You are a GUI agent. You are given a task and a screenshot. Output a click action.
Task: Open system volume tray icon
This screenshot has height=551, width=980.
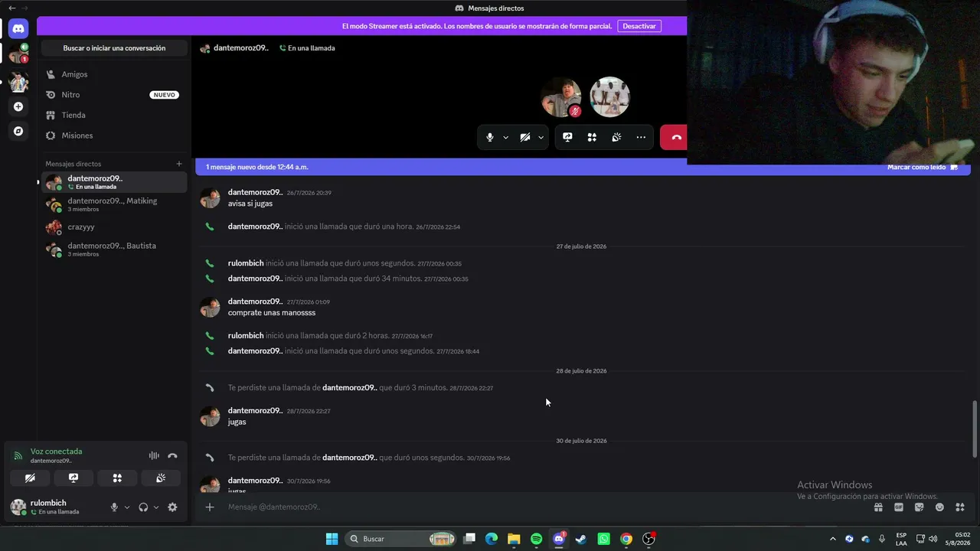tap(933, 539)
